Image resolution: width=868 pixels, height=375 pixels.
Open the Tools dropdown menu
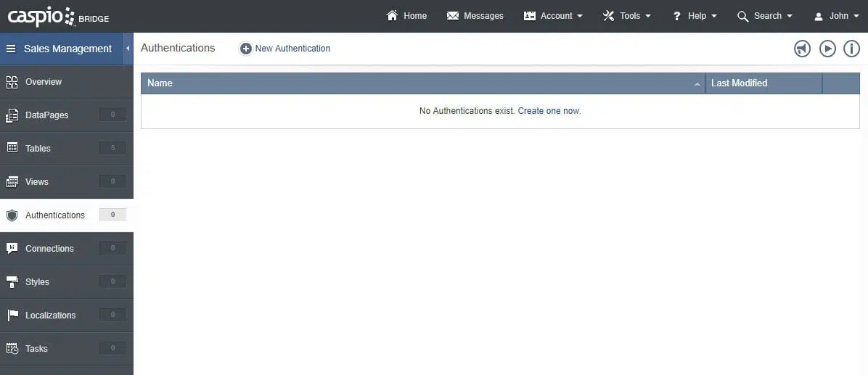(628, 16)
